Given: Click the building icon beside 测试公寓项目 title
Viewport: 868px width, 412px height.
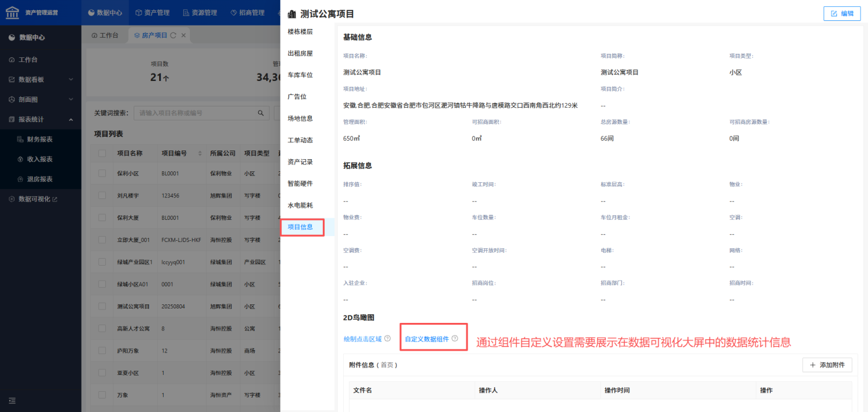Looking at the screenshot, I should pos(292,14).
